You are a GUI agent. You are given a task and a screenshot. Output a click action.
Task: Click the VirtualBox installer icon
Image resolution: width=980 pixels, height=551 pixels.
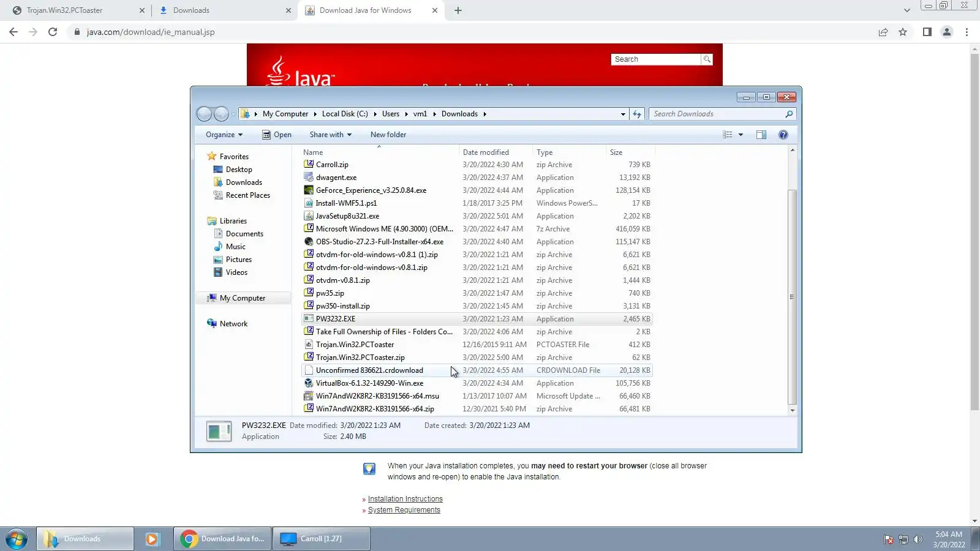coord(309,383)
